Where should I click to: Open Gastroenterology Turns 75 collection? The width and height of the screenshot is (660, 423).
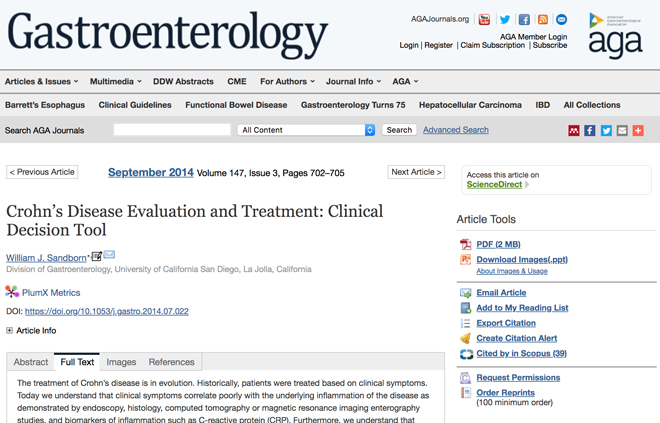(353, 105)
